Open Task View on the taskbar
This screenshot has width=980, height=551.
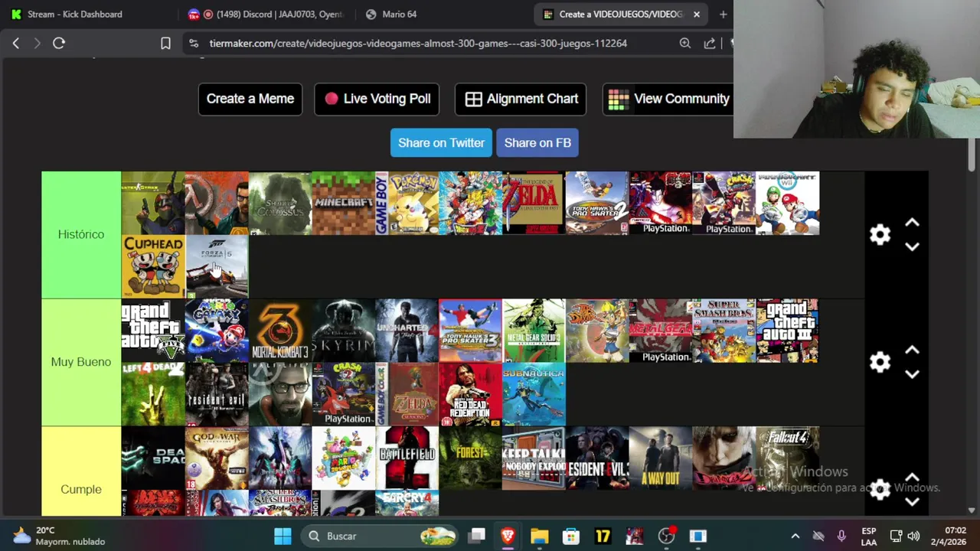[476, 536]
